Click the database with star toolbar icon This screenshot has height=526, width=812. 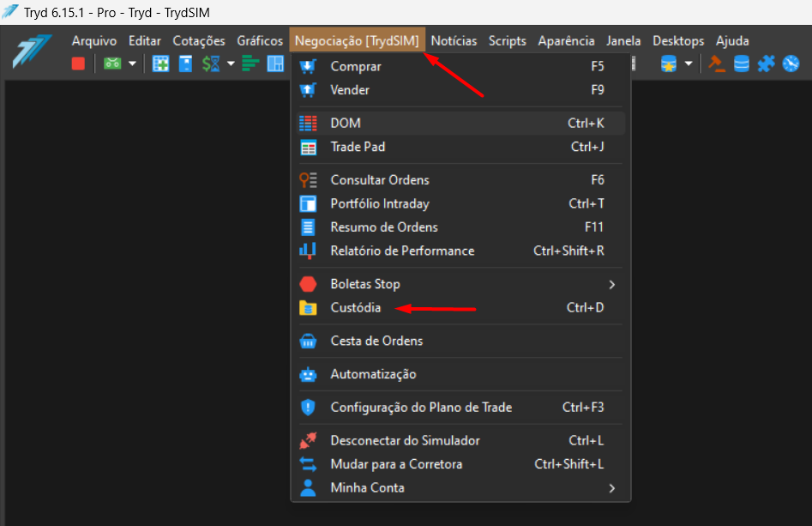click(669, 63)
